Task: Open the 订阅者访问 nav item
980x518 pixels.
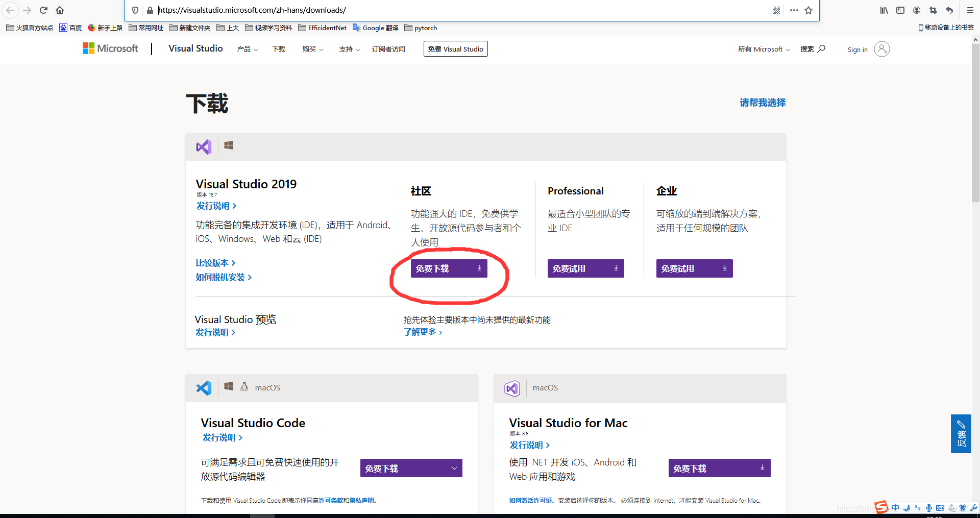Action: click(x=388, y=49)
